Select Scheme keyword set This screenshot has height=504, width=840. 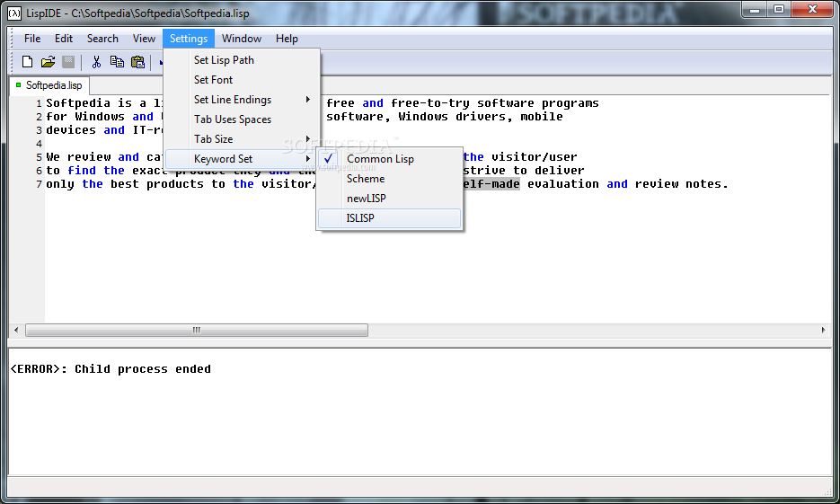[390, 179]
